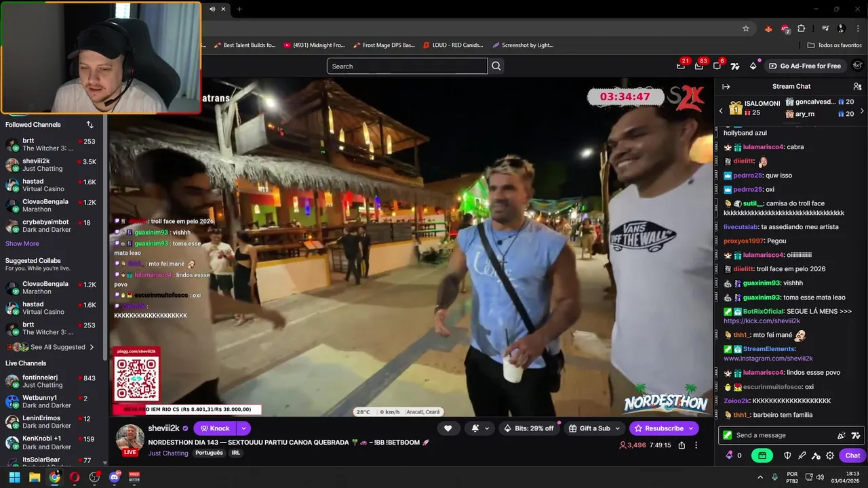Image resolution: width=868 pixels, height=488 pixels.
Task: Open Prime loot crown icon with 21 badge
Action: pos(681,66)
